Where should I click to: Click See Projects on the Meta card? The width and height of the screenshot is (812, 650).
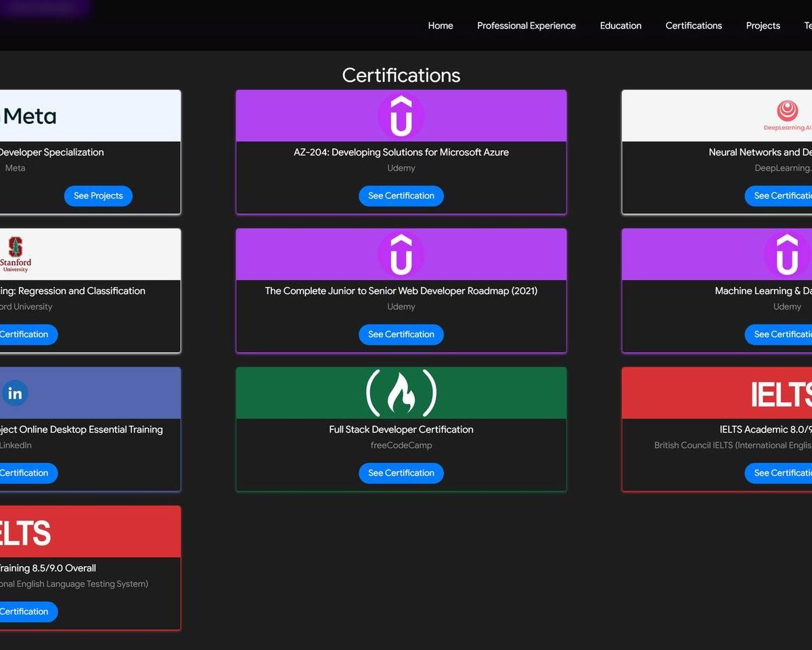tap(98, 196)
